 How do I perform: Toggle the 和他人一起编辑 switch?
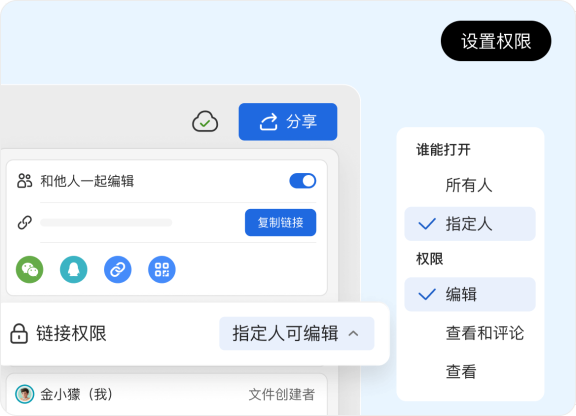pos(303,181)
